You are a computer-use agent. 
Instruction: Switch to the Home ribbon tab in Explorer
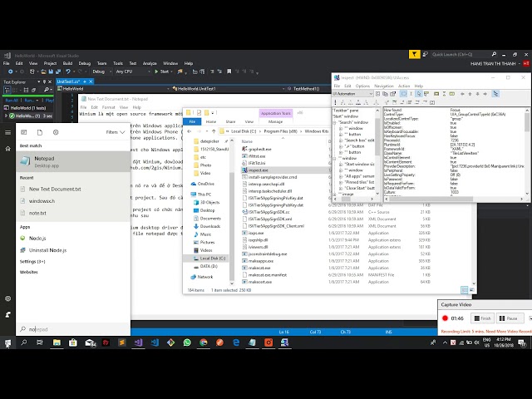coord(210,121)
